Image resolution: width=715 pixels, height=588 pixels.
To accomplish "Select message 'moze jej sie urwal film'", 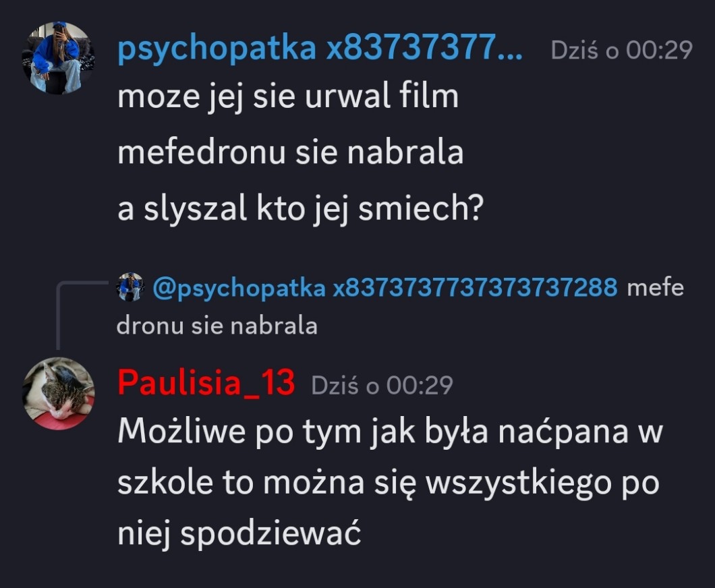I will click(x=288, y=98).
